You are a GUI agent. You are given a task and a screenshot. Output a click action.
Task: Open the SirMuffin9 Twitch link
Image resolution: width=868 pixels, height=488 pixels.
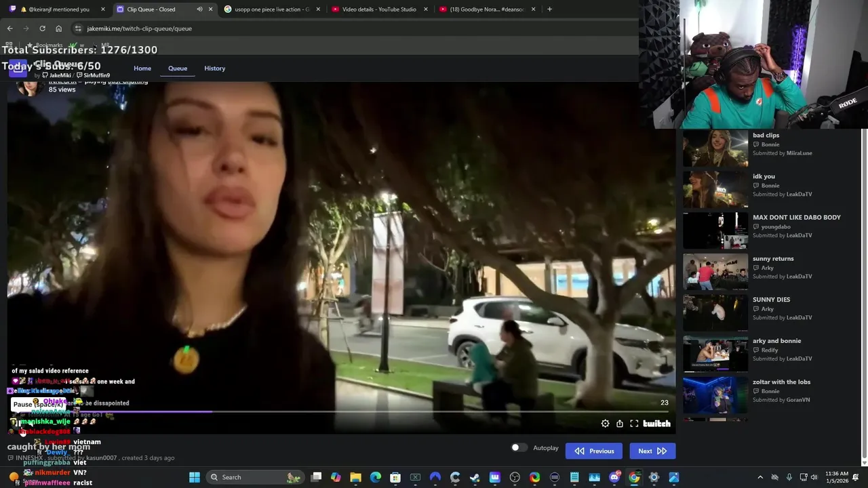pos(94,75)
